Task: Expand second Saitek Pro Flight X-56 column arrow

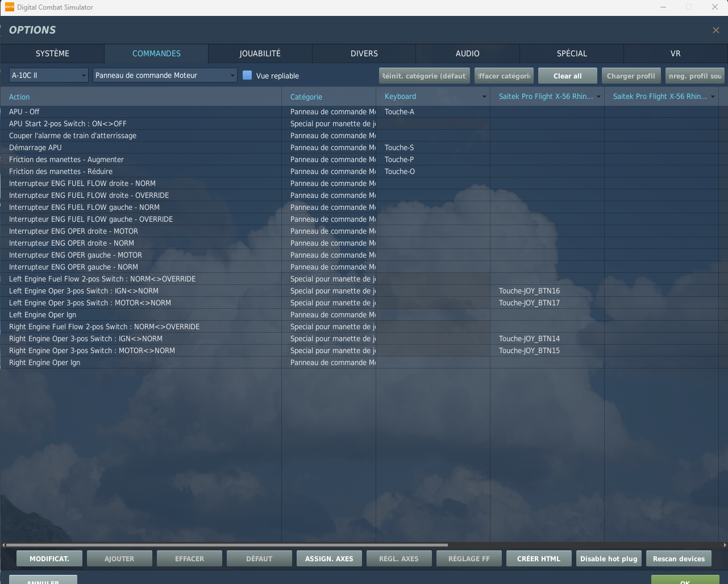Action: click(x=713, y=97)
